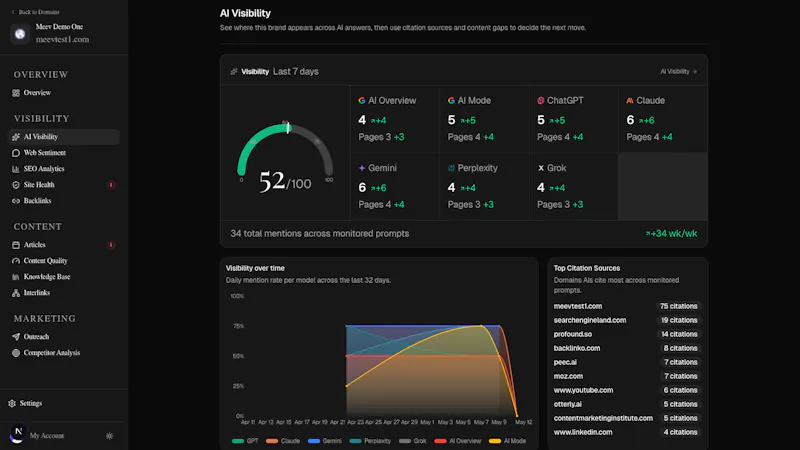Screen dimensions: 800x450
Task: Click the 34 total mentions summary text
Action: (319, 234)
